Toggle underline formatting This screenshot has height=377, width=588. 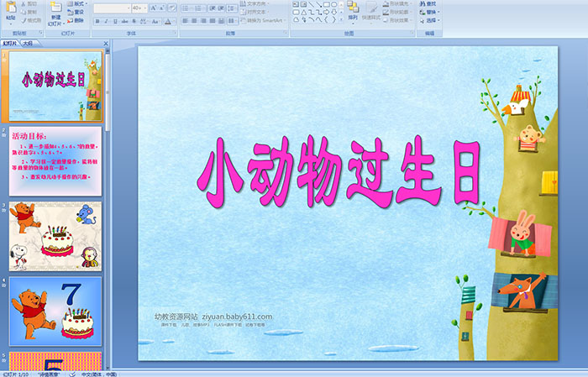[115, 21]
